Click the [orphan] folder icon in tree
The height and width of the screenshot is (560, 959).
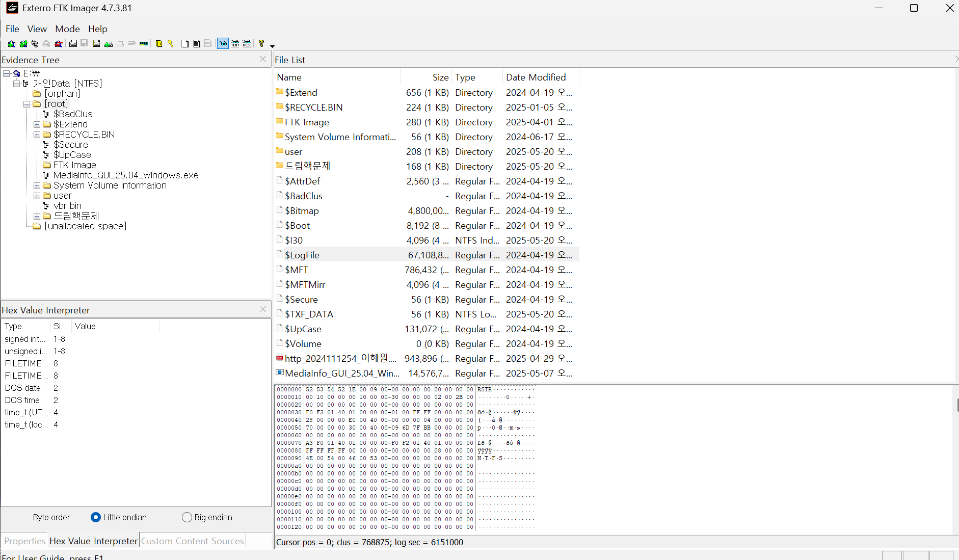(x=37, y=94)
